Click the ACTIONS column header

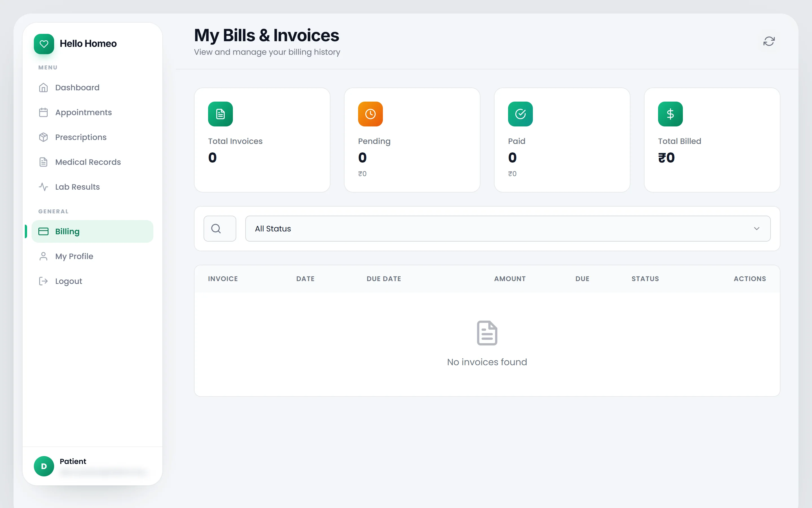coord(750,279)
